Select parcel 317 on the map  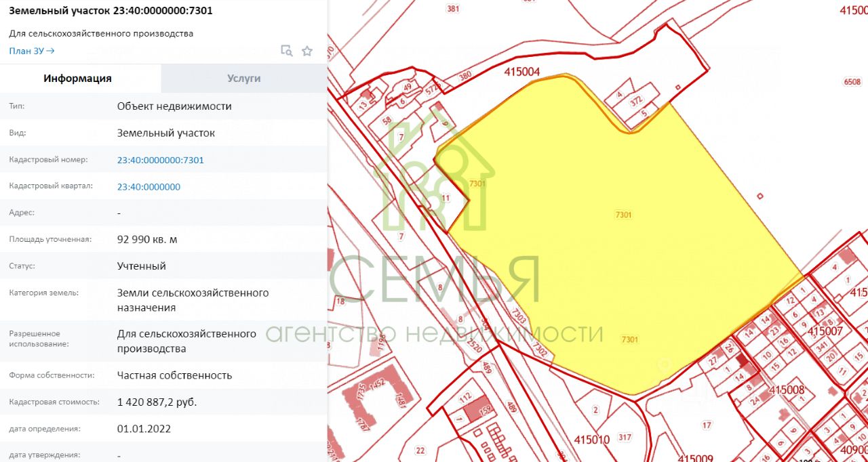pyautogui.click(x=625, y=438)
